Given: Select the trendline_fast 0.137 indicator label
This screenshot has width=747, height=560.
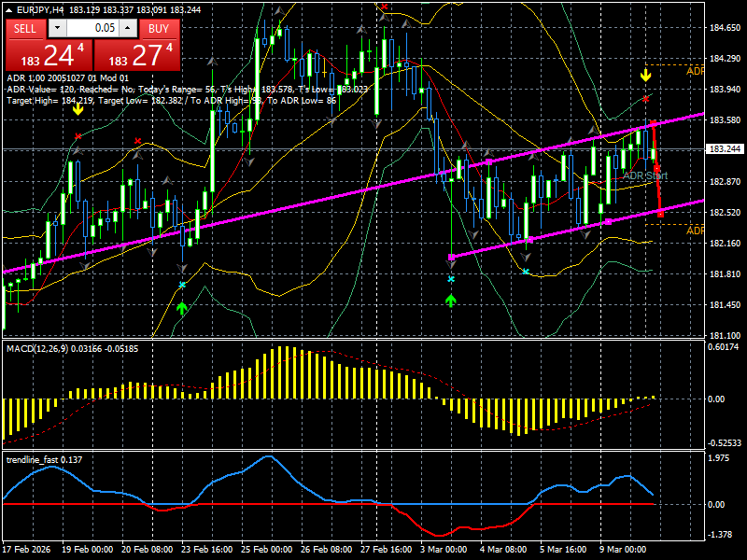Looking at the screenshot, I should (x=44, y=460).
